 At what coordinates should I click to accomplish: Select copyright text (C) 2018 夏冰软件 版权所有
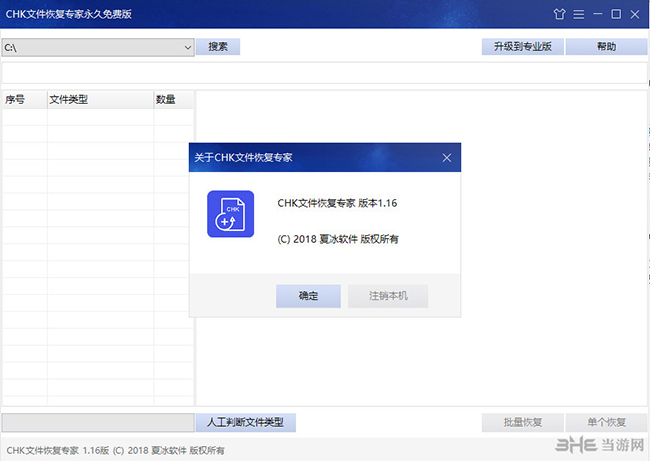tap(338, 239)
